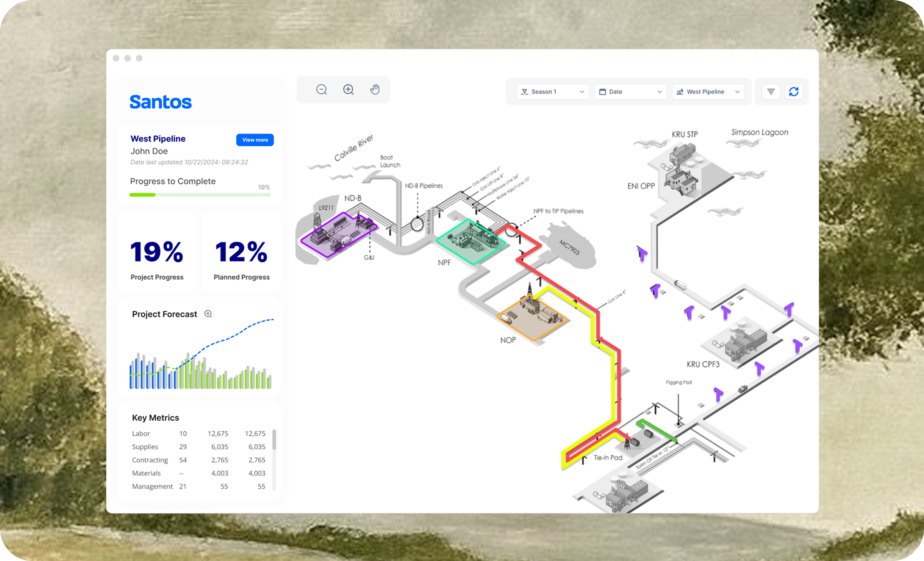Open the Season 1 dropdown

tap(553, 92)
